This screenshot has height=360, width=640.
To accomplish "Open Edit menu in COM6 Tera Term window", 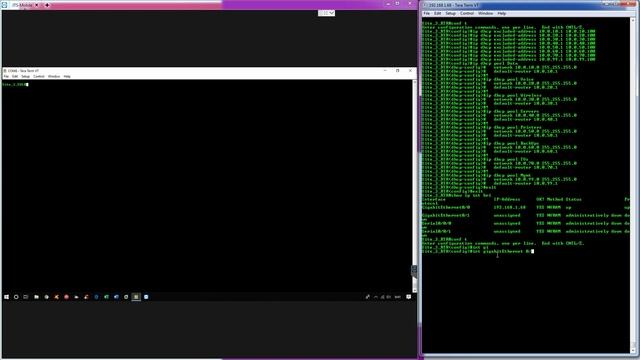I will pos(15,76).
